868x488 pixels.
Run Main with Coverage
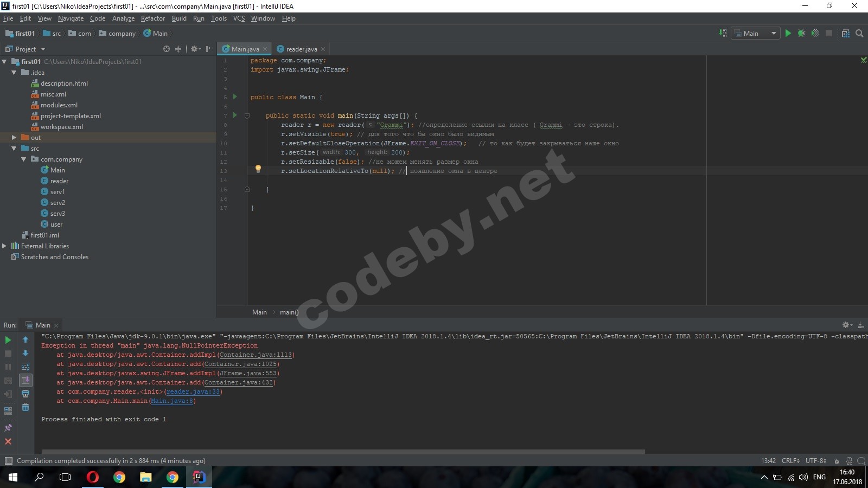815,33
